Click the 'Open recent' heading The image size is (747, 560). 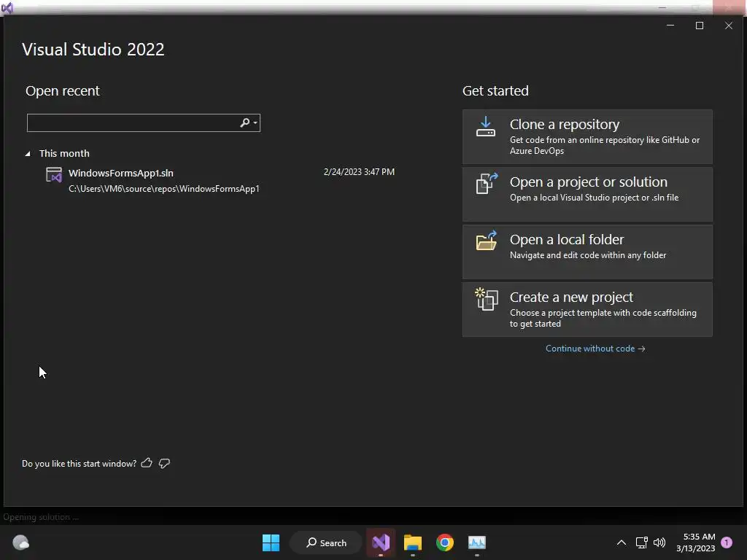63,90
